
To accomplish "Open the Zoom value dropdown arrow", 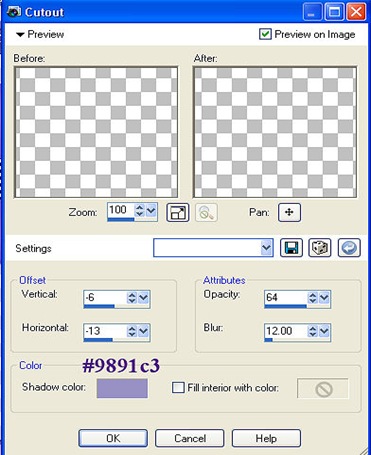I will tap(151, 210).
